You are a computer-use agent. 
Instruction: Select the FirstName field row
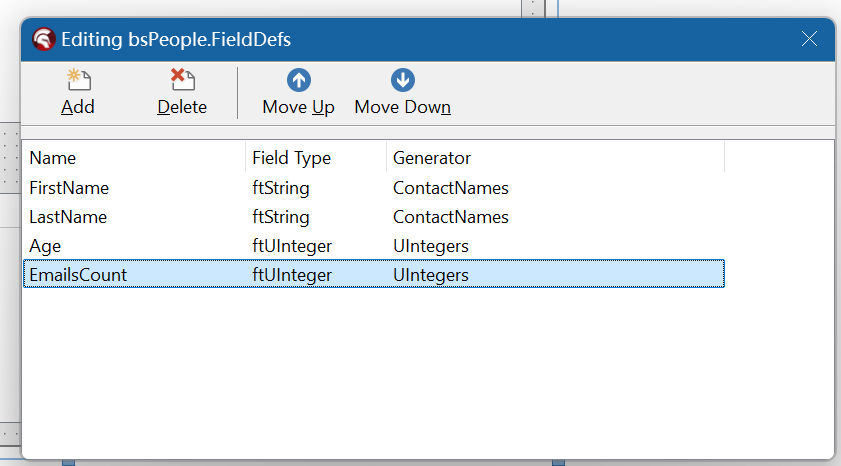tap(69, 188)
